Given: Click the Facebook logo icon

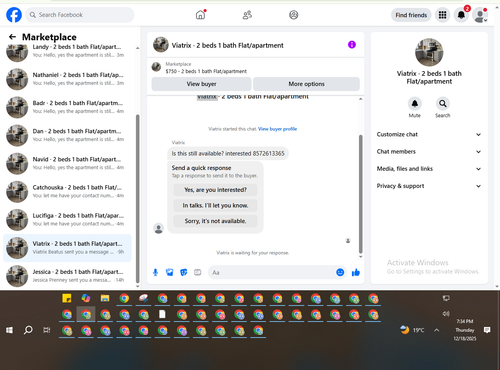Looking at the screenshot, I should (14, 15).
